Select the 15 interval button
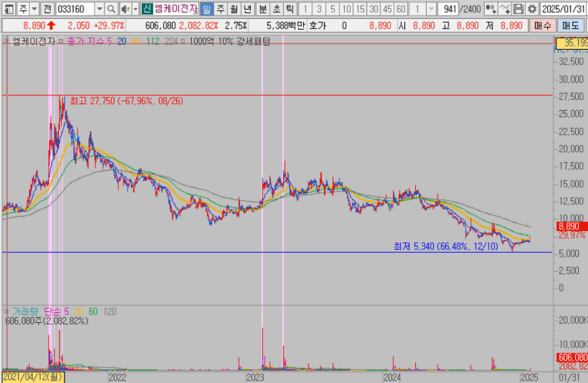The width and height of the screenshot is (588, 383). click(x=360, y=9)
